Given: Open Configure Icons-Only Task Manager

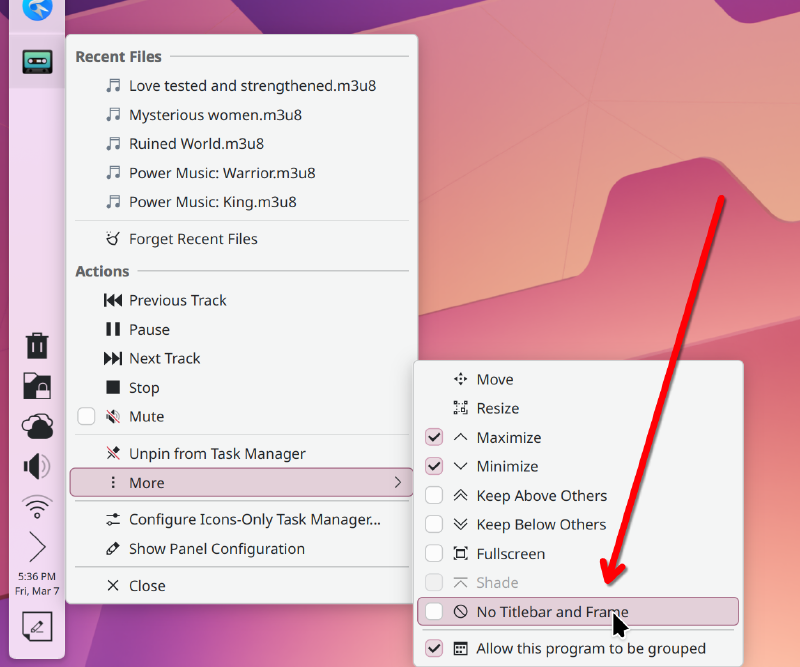Looking at the screenshot, I should [x=254, y=519].
